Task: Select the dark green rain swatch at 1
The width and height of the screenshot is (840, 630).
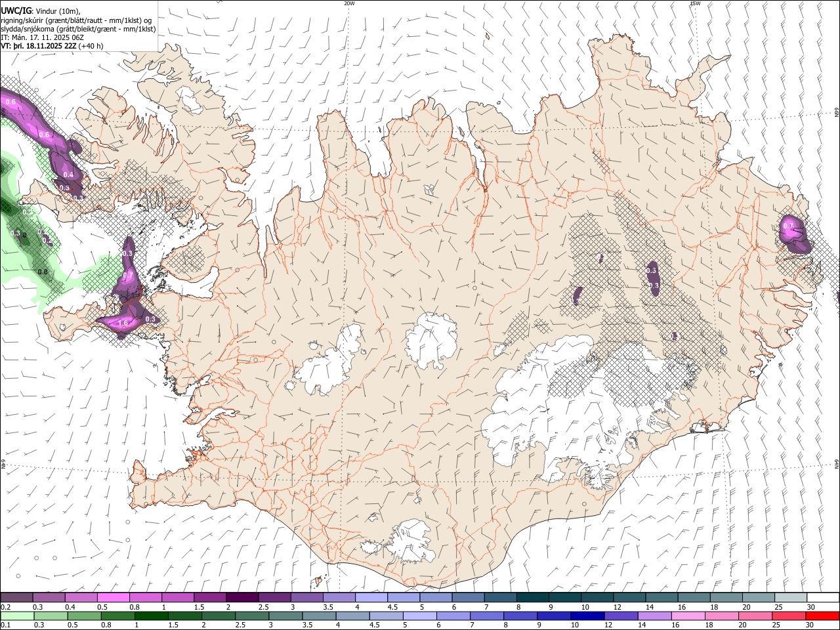Action: click(151, 616)
